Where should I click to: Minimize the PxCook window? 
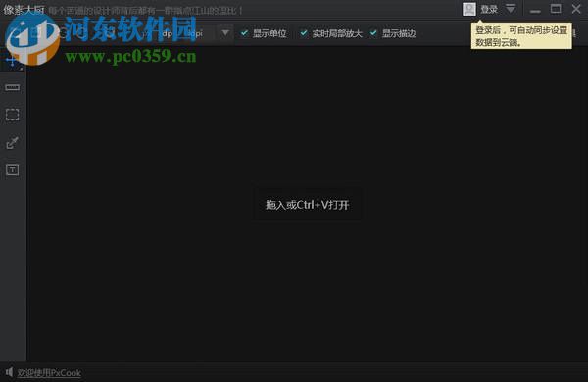535,10
